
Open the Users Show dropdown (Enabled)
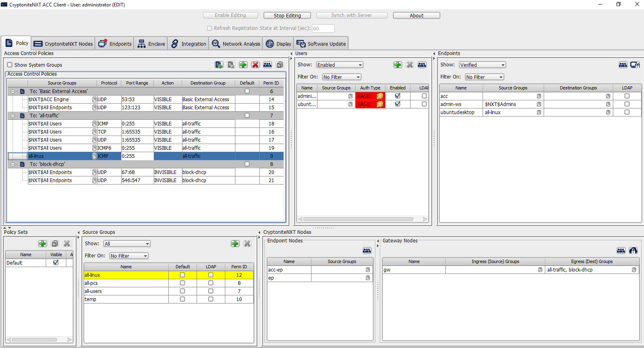pos(340,65)
